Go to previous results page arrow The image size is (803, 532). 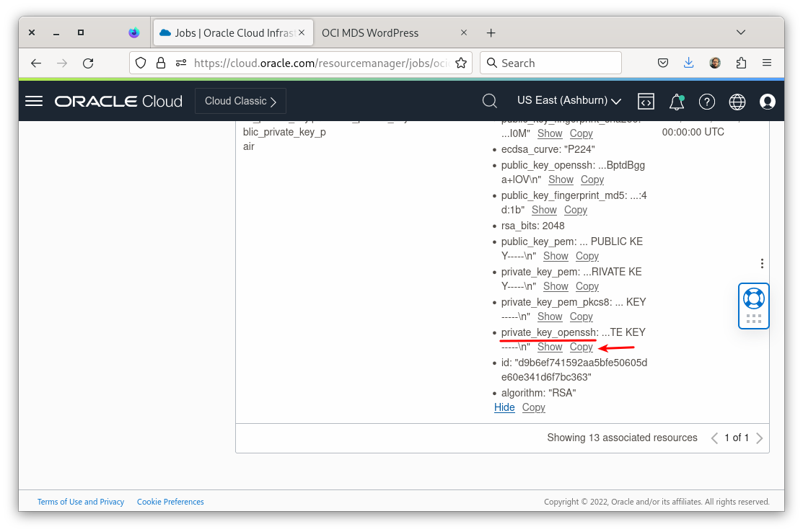[x=714, y=438]
